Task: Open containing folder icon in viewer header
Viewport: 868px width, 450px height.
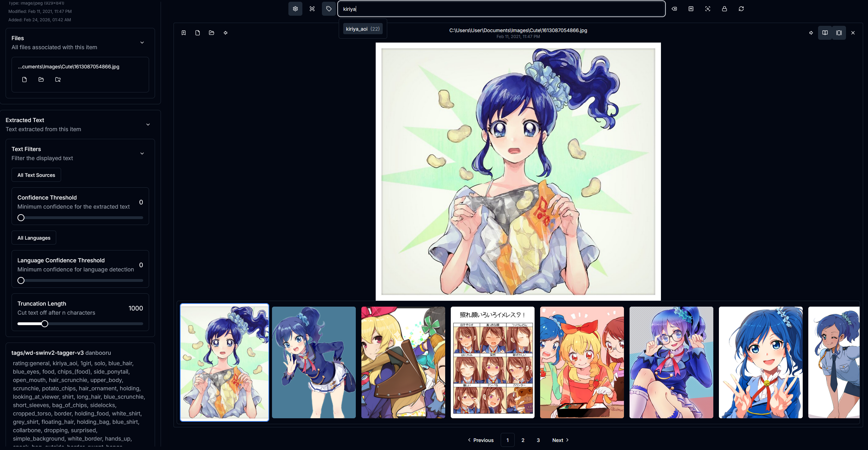Action: tap(212, 33)
